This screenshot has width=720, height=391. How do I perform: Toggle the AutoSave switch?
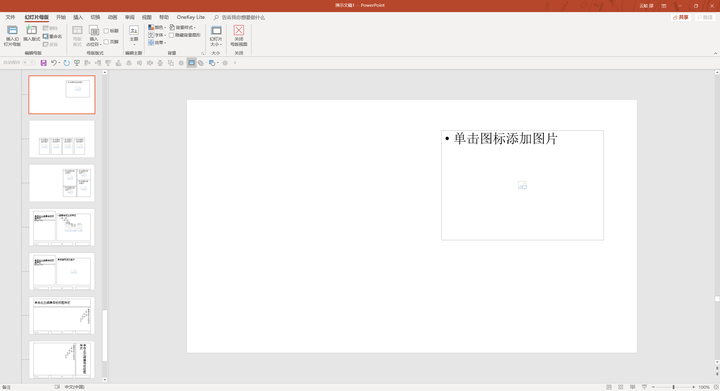(28, 63)
